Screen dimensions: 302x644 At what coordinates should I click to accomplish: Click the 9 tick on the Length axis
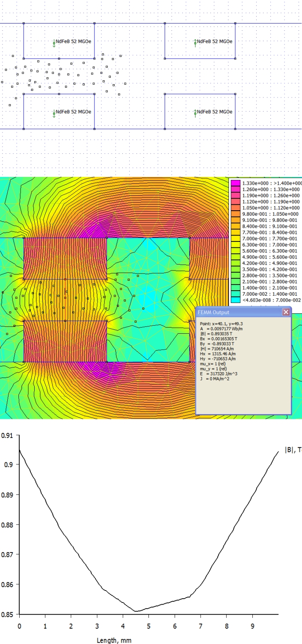252,626
